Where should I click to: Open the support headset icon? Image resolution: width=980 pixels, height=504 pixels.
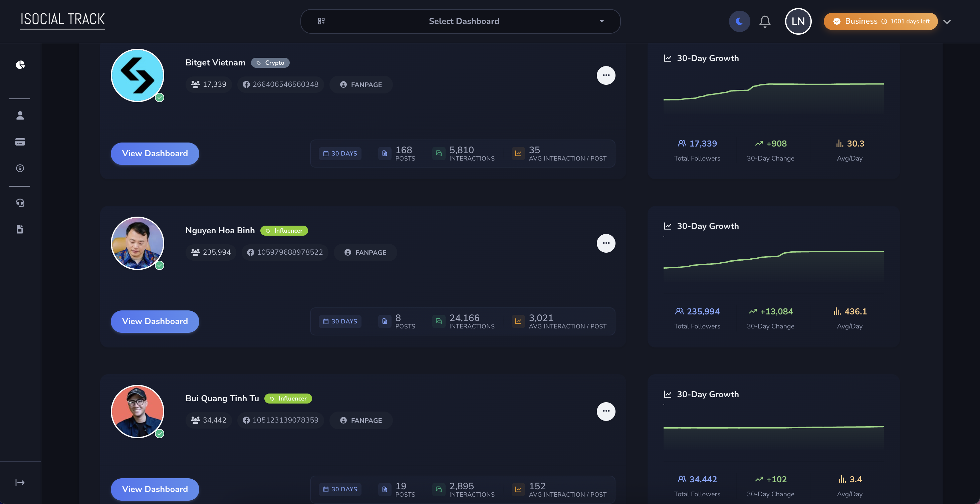coord(20,202)
